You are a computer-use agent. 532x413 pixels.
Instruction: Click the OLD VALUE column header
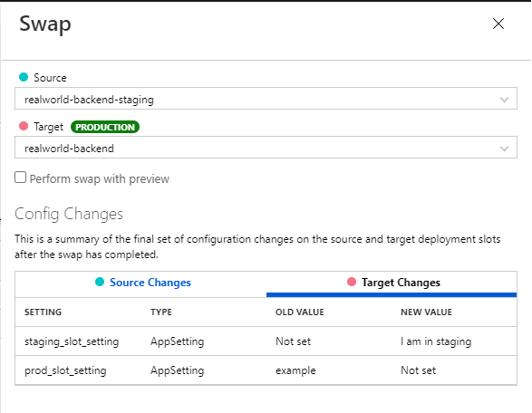point(300,312)
